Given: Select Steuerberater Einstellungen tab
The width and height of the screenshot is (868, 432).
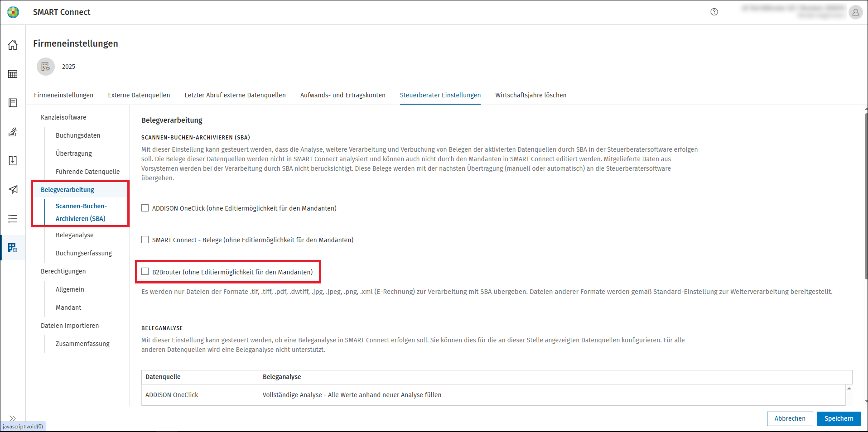Looking at the screenshot, I should coord(440,95).
